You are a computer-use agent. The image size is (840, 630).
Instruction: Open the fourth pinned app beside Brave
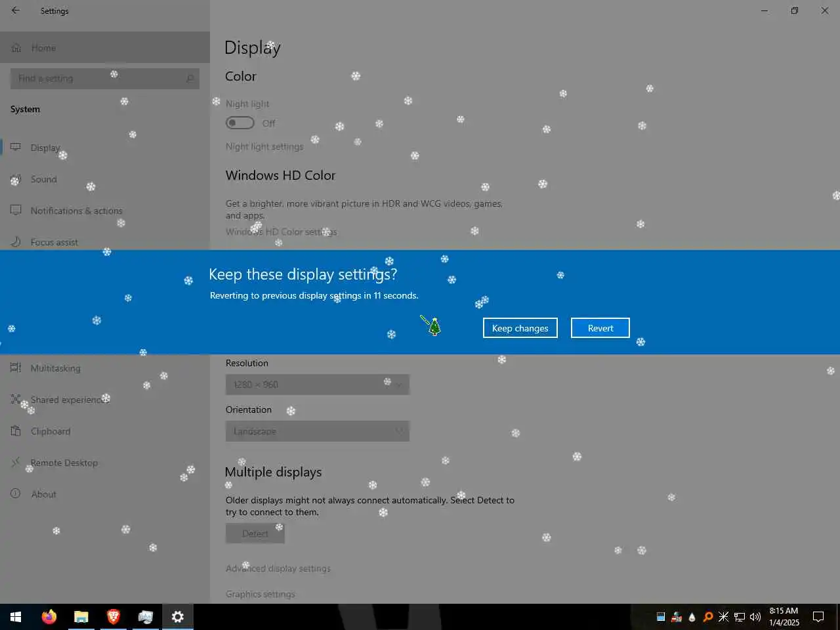pyautogui.click(x=145, y=617)
